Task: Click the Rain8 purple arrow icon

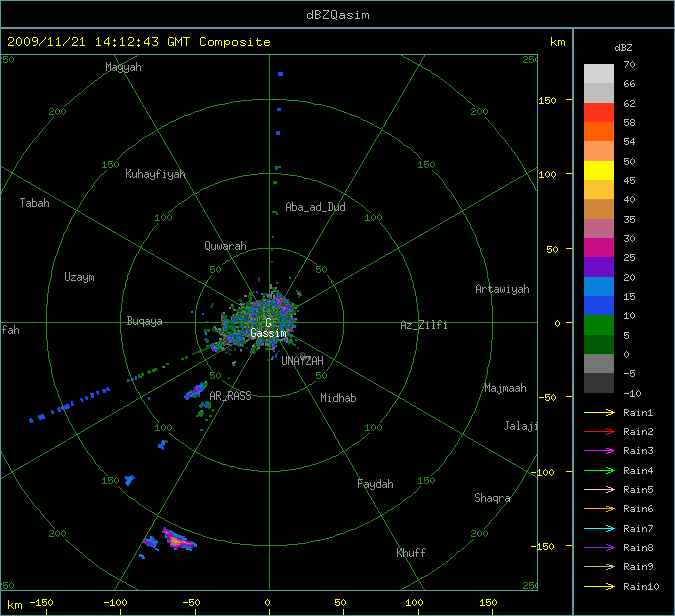Action: pos(599,548)
